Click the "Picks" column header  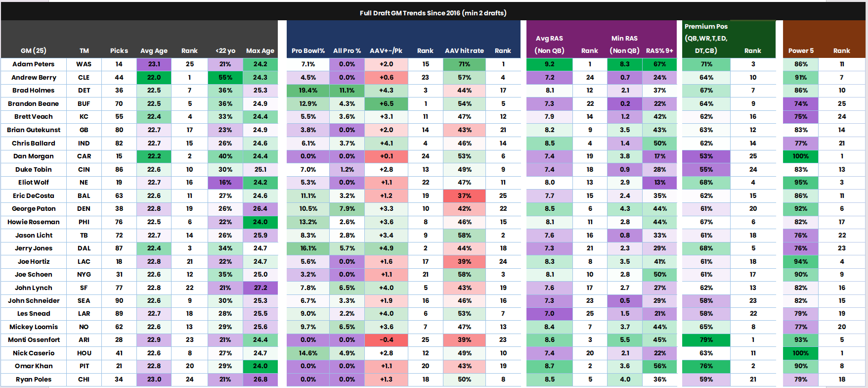pos(119,50)
